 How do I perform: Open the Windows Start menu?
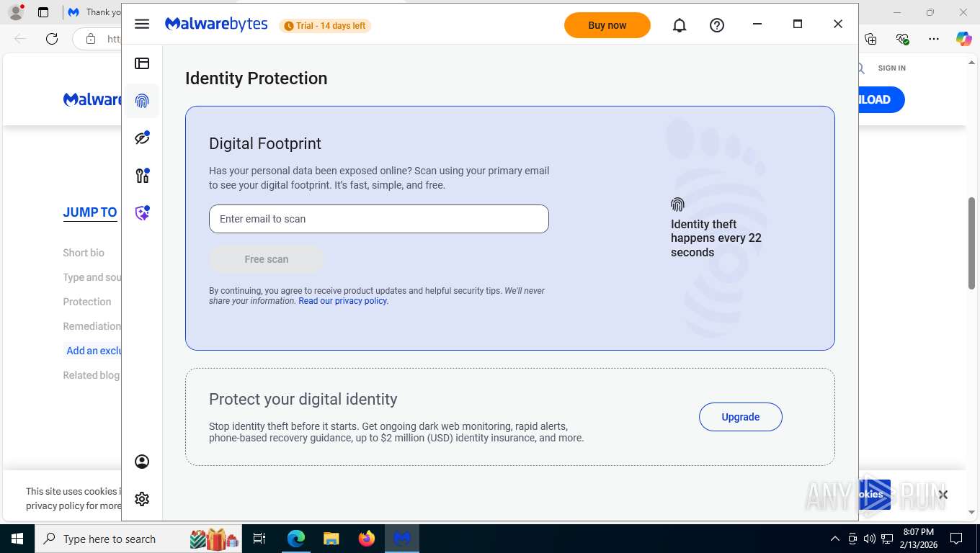pyautogui.click(x=17, y=539)
